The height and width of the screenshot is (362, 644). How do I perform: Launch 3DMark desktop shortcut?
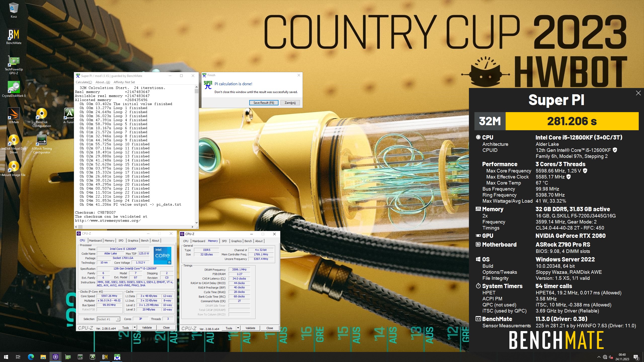point(14,116)
